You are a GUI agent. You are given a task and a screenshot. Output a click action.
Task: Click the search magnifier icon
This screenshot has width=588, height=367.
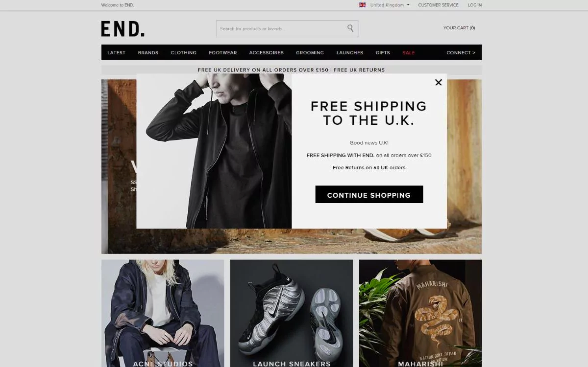click(x=351, y=28)
